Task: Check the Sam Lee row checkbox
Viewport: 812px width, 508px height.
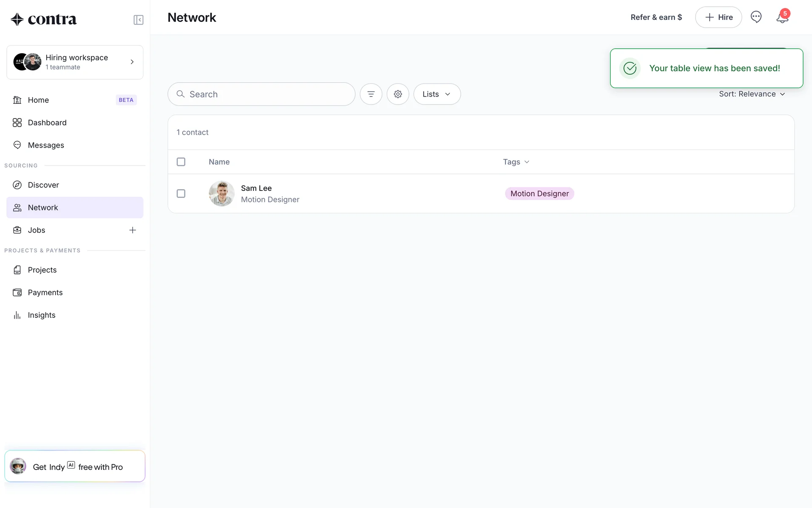Action: pos(181,193)
